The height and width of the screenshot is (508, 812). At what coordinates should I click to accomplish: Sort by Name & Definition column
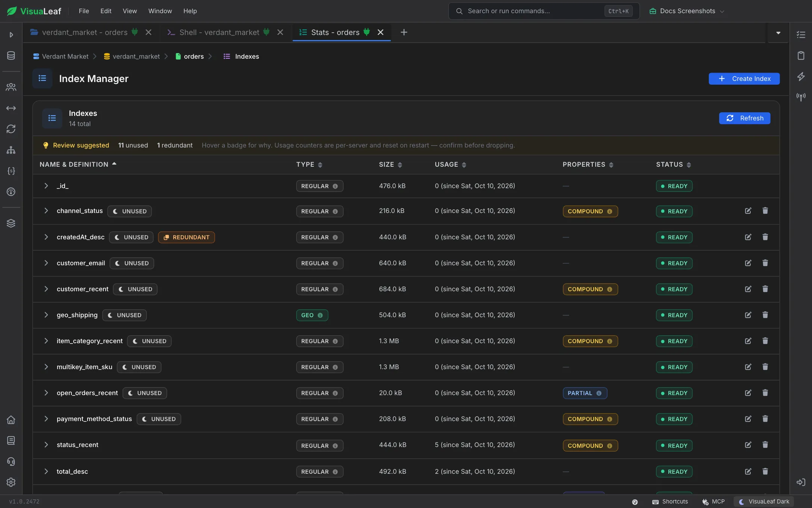78,164
